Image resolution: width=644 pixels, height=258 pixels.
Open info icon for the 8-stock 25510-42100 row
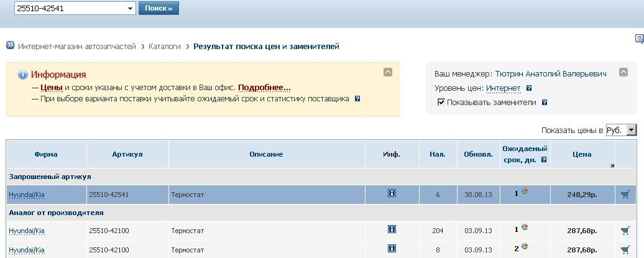[x=392, y=249]
